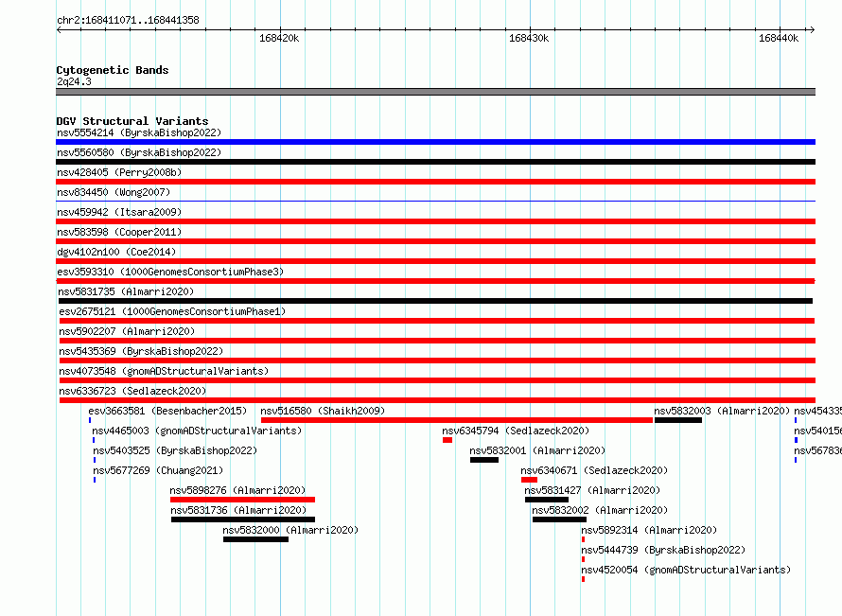Open nsv4520054 (gnomADStructuralVariants) label
Image resolution: width=842 pixels, height=616 pixels.
pyautogui.click(x=686, y=570)
